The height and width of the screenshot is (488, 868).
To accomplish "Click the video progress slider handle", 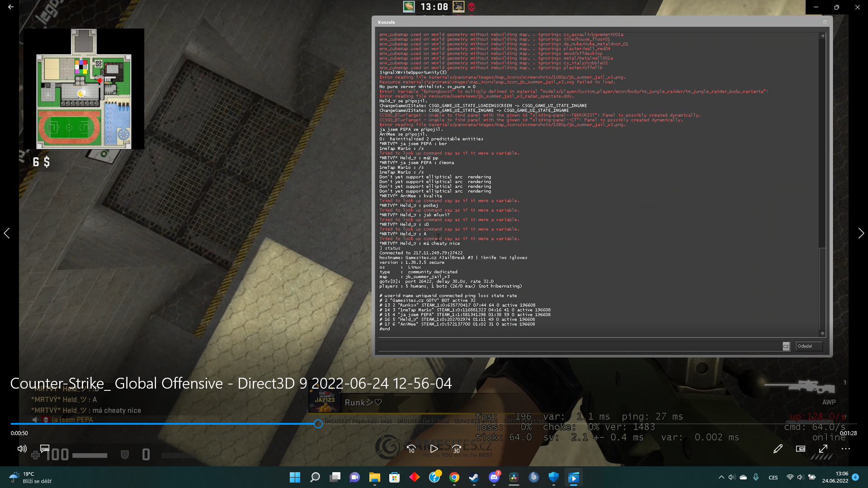I will coord(318,424).
